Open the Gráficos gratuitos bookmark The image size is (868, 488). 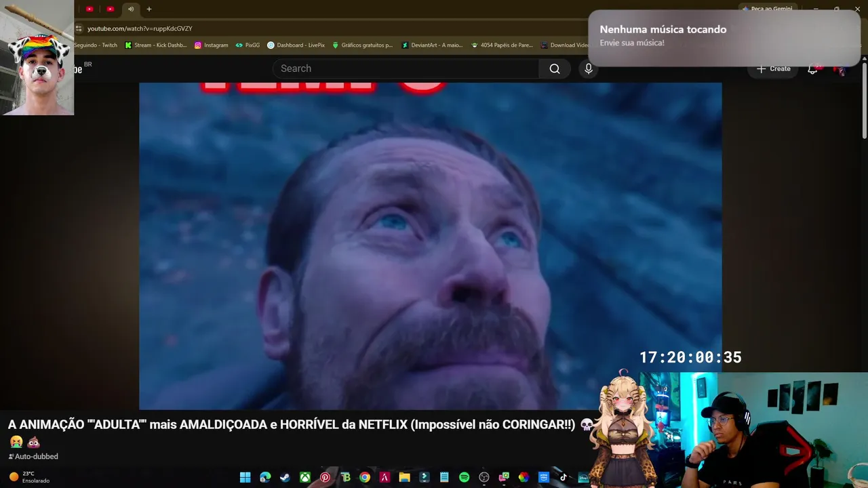tap(363, 45)
